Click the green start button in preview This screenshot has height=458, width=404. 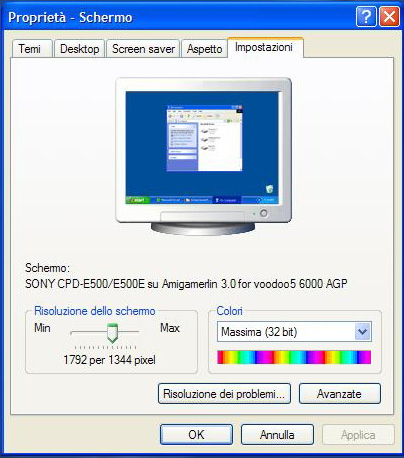[x=137, y=200]
